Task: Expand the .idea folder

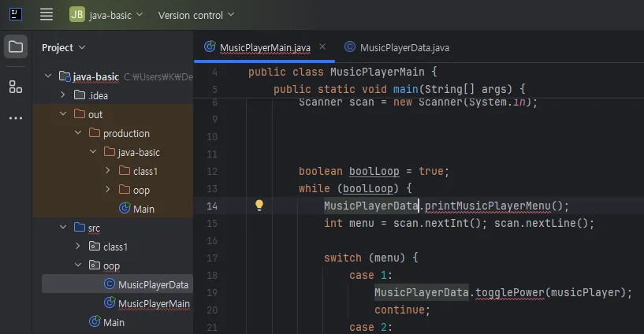Action: pos(63,95)
